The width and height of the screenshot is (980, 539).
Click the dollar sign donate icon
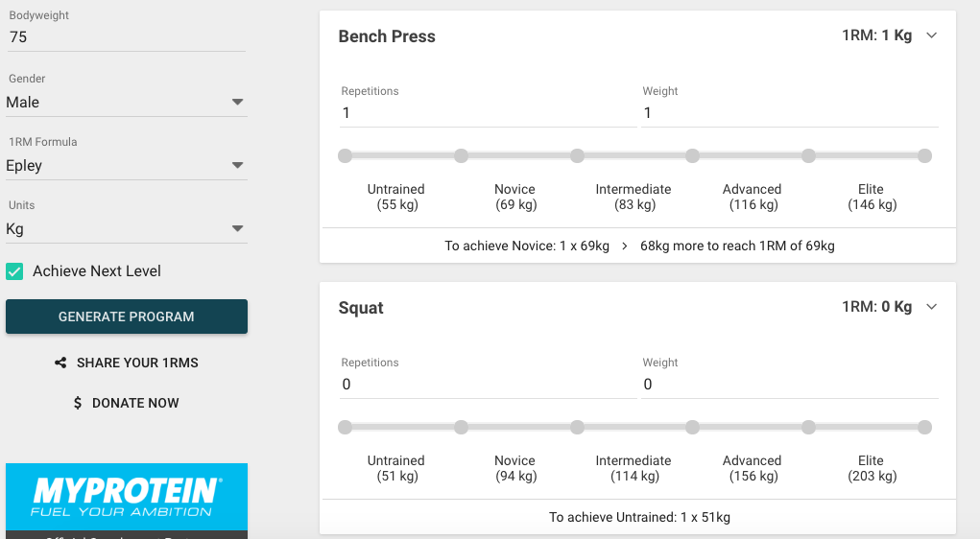[78, 403]
